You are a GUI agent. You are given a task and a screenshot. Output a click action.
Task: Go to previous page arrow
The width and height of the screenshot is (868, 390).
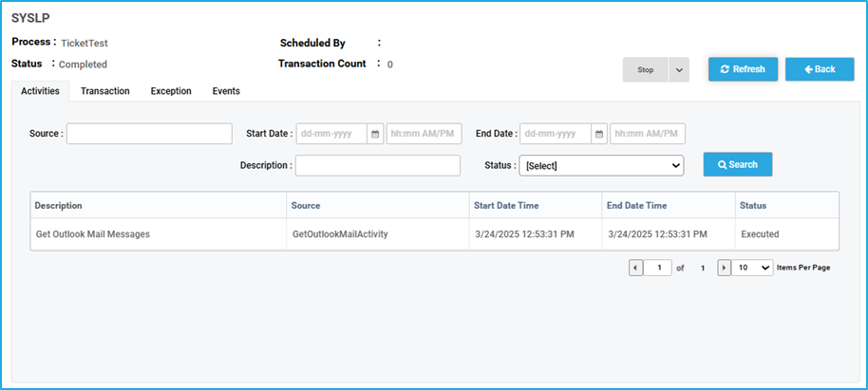[636, 268]
